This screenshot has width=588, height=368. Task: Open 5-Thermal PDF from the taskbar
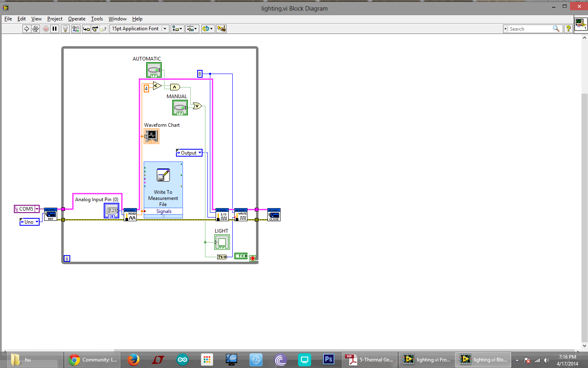(370, 360)
